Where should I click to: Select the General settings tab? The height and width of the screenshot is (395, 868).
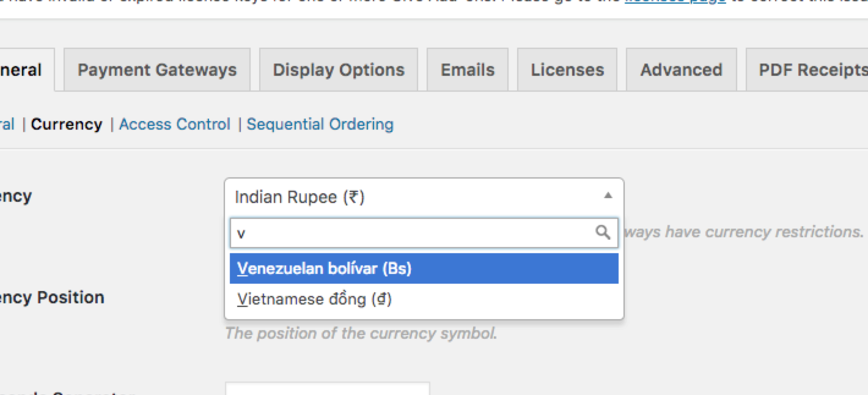24,70
